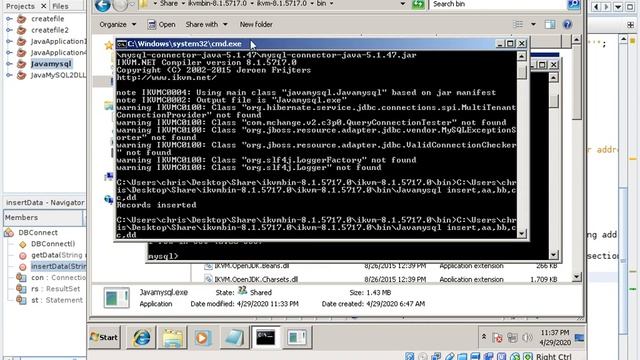Open the createfile project node
The height and width of the screenshot is (360, 640).
point(47,19)
